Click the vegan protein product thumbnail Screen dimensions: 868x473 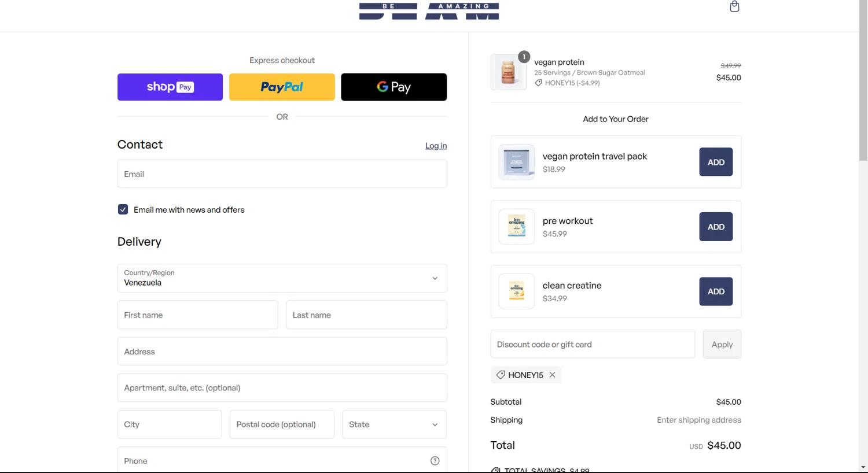pyautogui.click(x=509, y=72)
